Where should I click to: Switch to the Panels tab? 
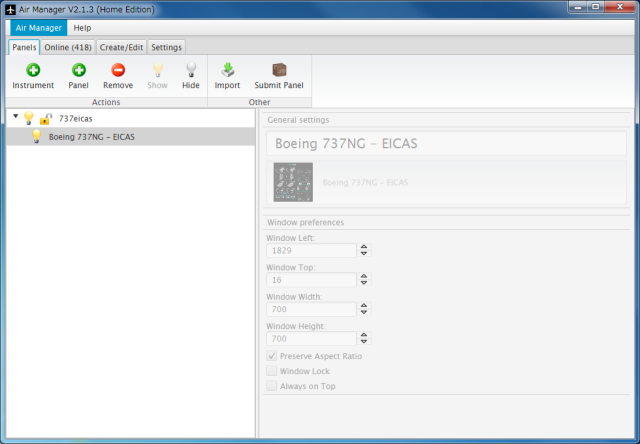24,47
